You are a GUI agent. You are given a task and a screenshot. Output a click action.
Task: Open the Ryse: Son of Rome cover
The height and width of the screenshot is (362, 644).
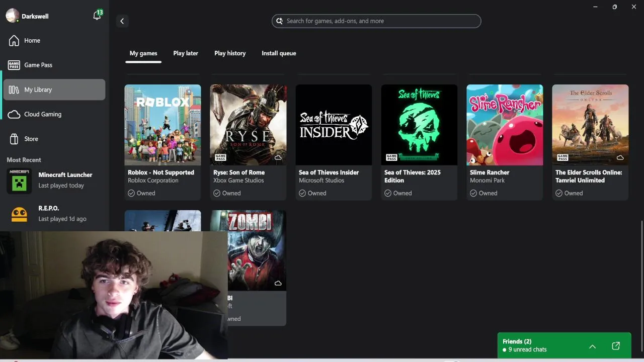coord(248,125)
